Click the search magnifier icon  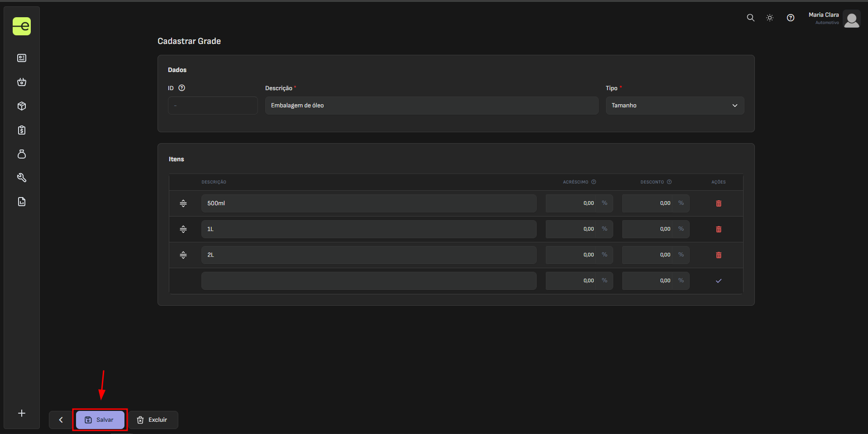[750, 18]
